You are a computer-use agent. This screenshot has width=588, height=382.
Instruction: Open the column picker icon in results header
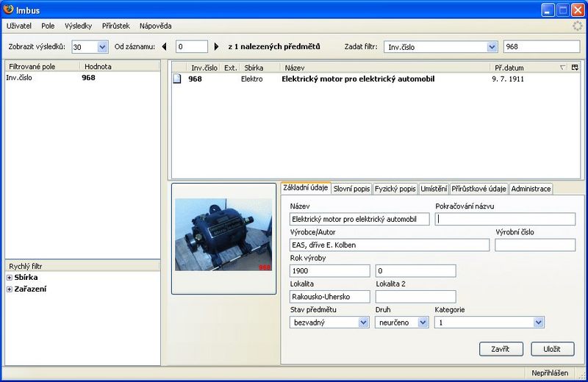(x=575, y=68)
